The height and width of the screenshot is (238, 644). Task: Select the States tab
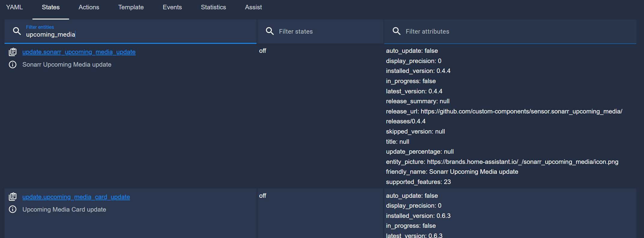50,7
